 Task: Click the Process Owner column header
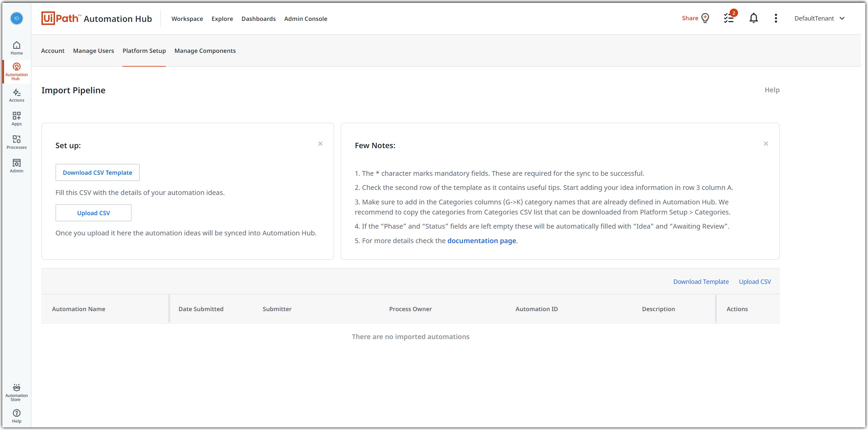click(x=410, y=309)
